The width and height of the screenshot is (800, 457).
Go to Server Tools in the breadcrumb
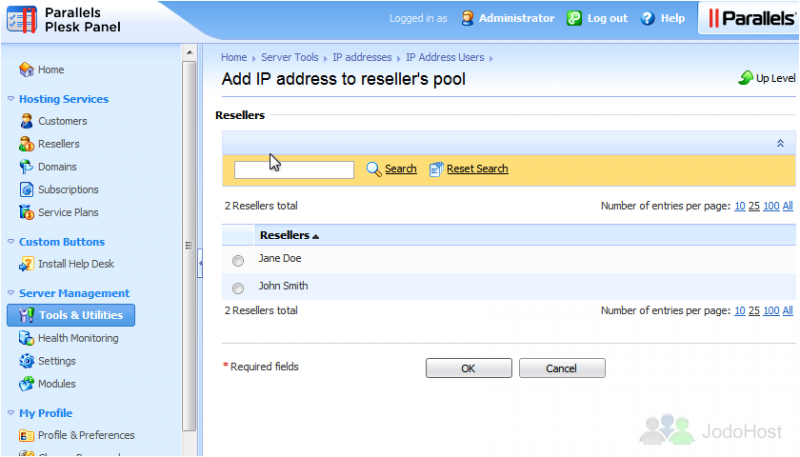(290, 57)
